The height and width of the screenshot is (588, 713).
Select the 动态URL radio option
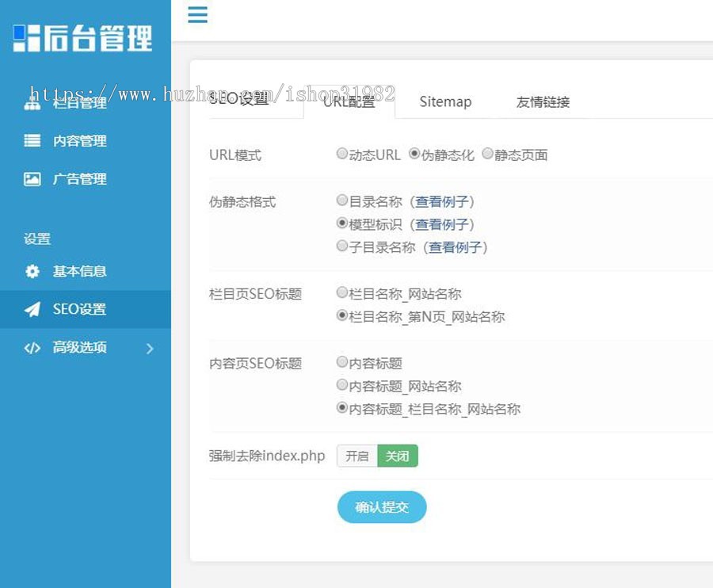click(x=342, y=154)
